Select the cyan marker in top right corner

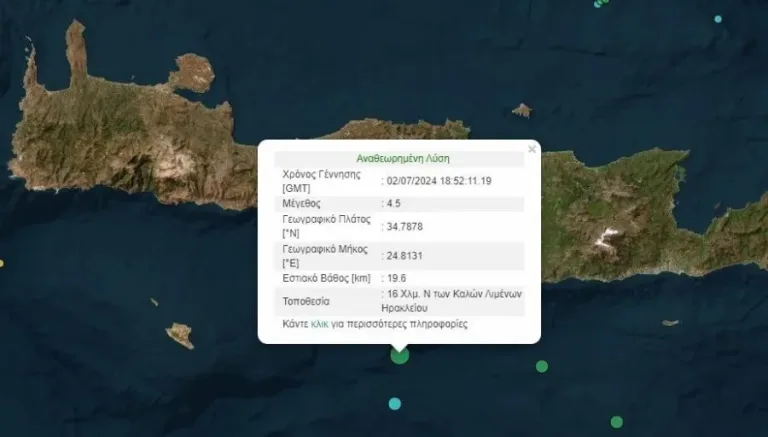point(717,19)
